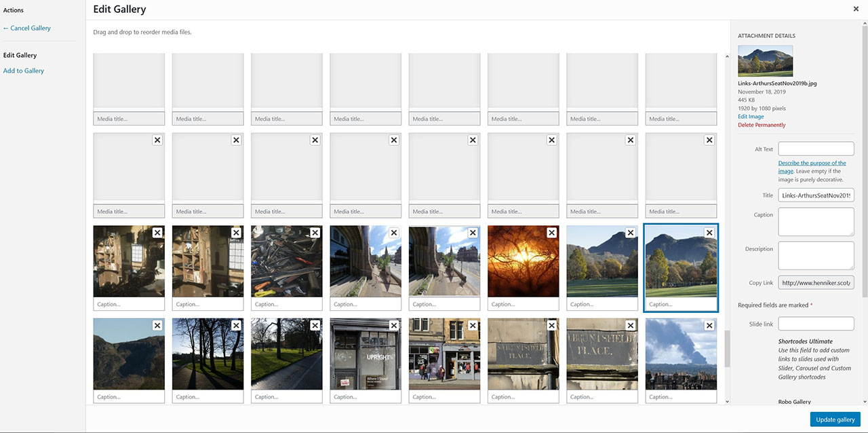This screenshot has height=433, width=868.
Task: Remove the green park footpath photo
Action: [x=315, y=325]
